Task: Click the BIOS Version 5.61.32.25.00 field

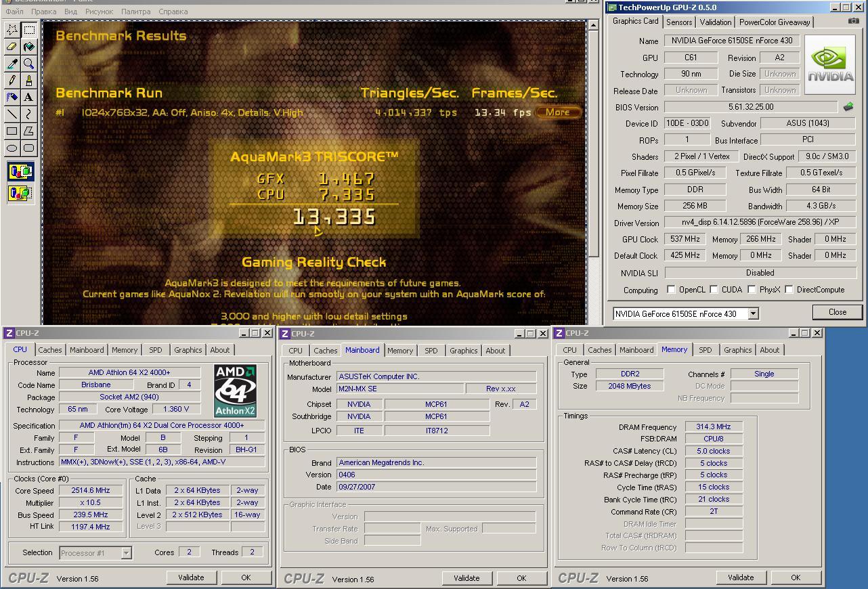Action: [751, 107]
